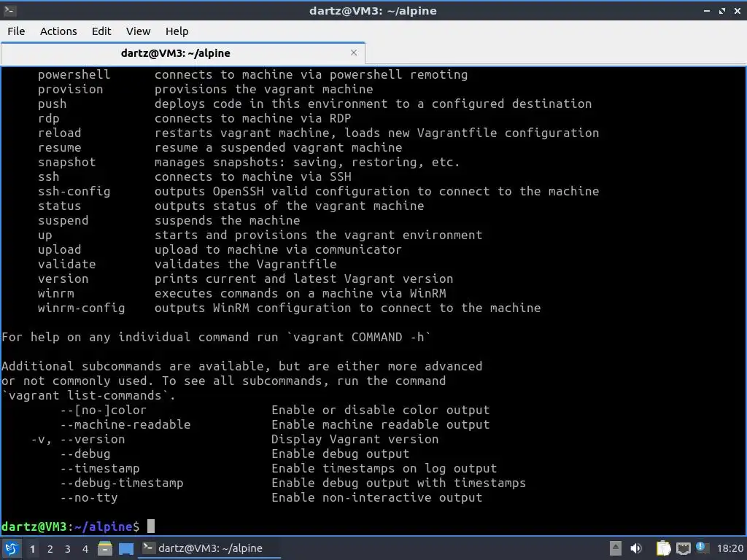747x560 pixels.
Task: Switch to workspace 4
Action: pyautogui.click(x=85, y=549)
